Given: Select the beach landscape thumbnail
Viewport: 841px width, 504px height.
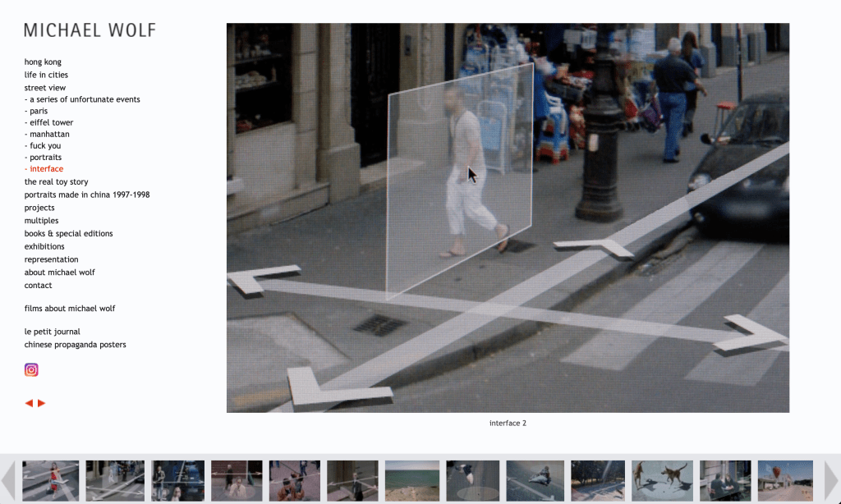Looking at the screenshot, I should (x=411, y=480).
